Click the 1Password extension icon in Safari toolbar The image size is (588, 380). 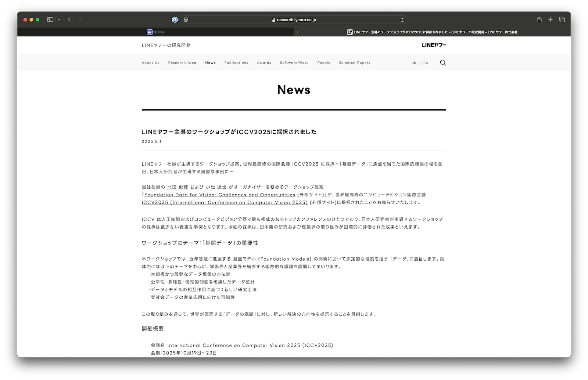(175, 19)
